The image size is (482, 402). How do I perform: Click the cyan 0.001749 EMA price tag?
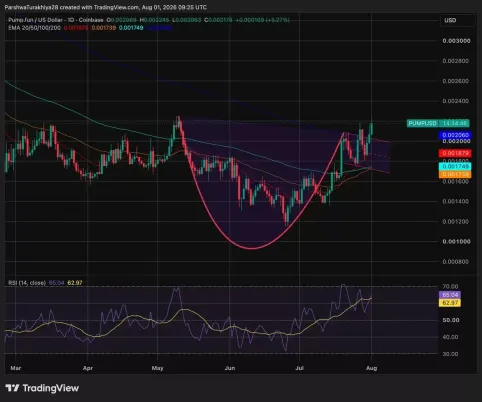[455, 166]
